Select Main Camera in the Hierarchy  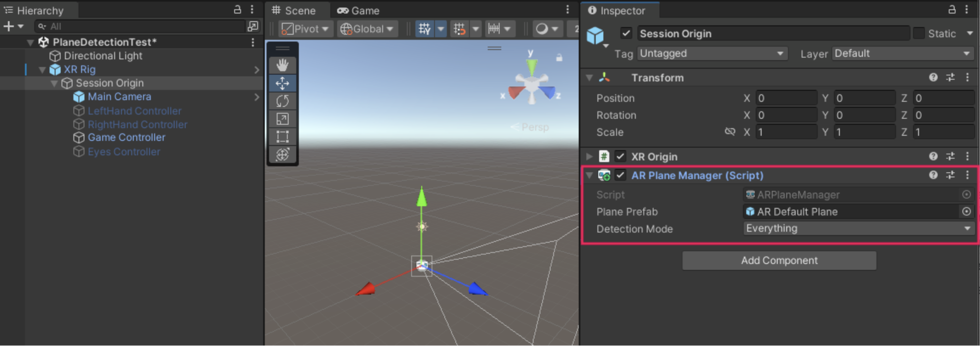pos(119,97)
